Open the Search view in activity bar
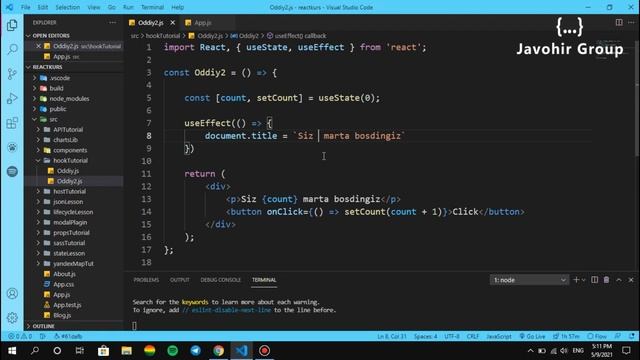Screen dimensions: 640x360 coord(12,49)
